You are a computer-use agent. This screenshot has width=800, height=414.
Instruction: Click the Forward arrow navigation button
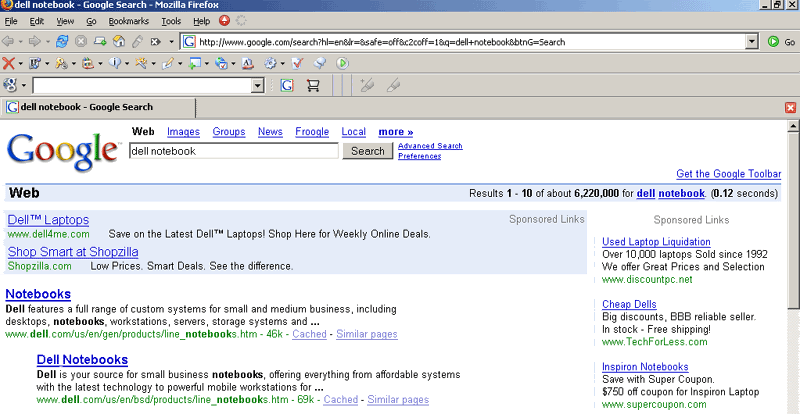(x=35, y=42)
